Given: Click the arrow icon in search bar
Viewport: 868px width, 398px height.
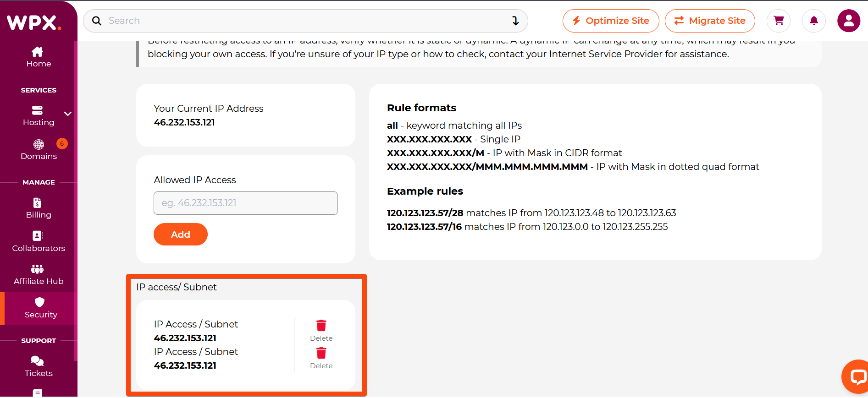Looking at the screenshot, I should (515, 21).
